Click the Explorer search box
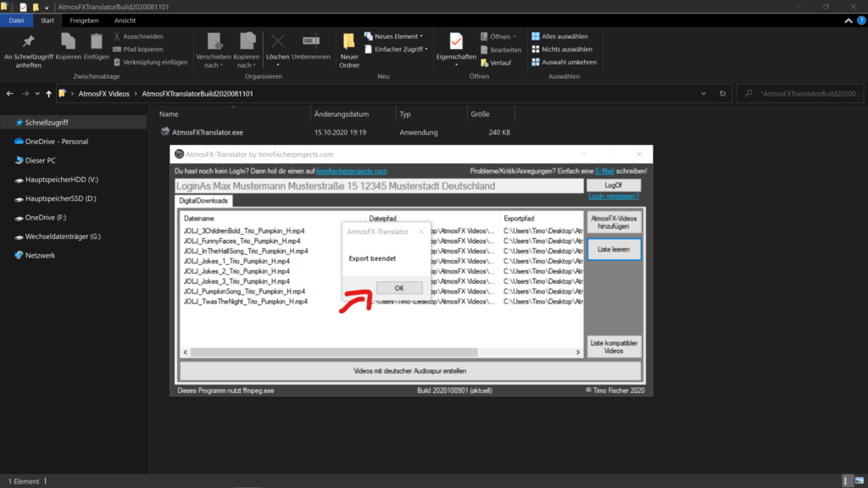868x488 pixels. (800, 93)
